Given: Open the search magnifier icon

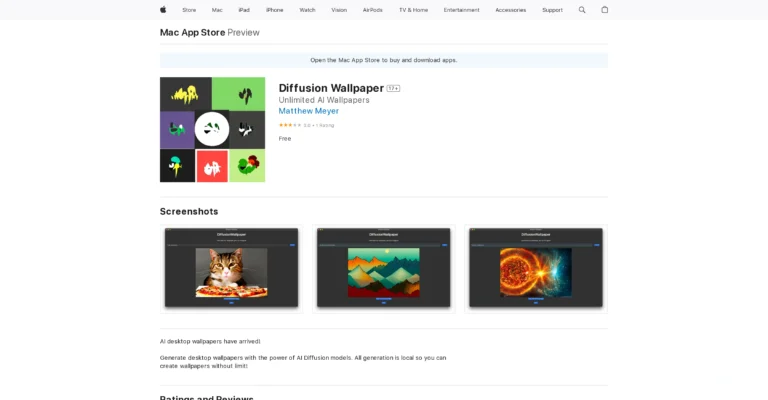Looking at the screenshot, I should tap(582, 10).
